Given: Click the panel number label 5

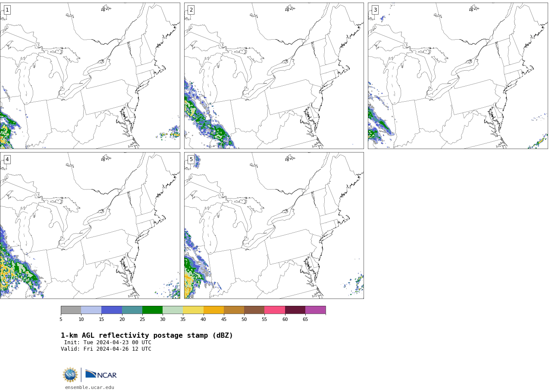Looking at the screenshot, I should tap(191, 159).
